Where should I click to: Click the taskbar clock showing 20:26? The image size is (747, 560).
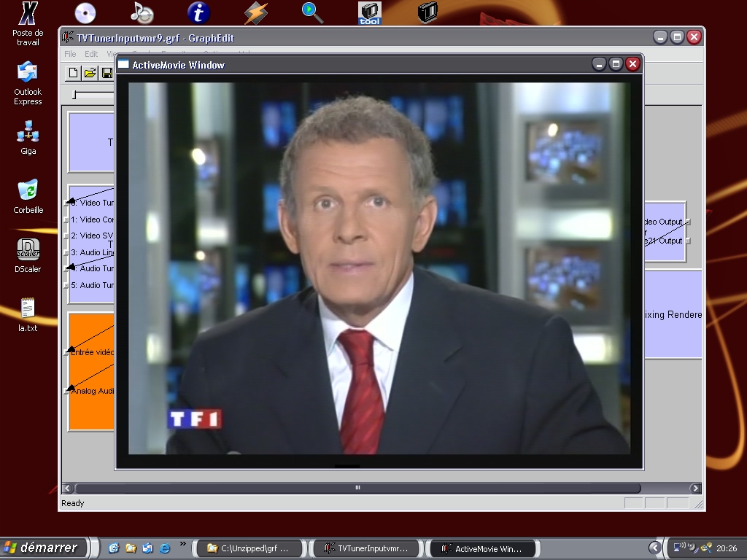[x=727, y=548]
